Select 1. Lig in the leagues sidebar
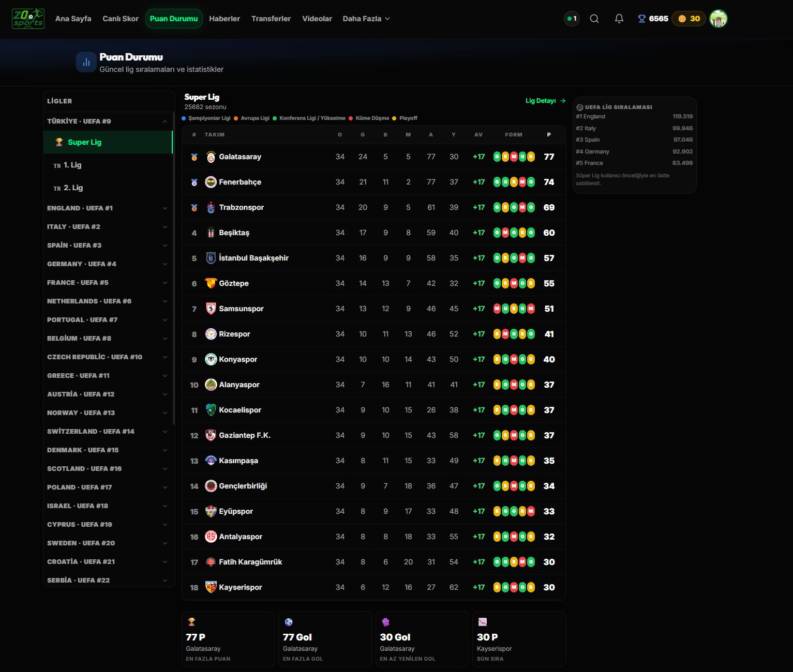The width and height of the screenshot is (793, 672). 108,165
